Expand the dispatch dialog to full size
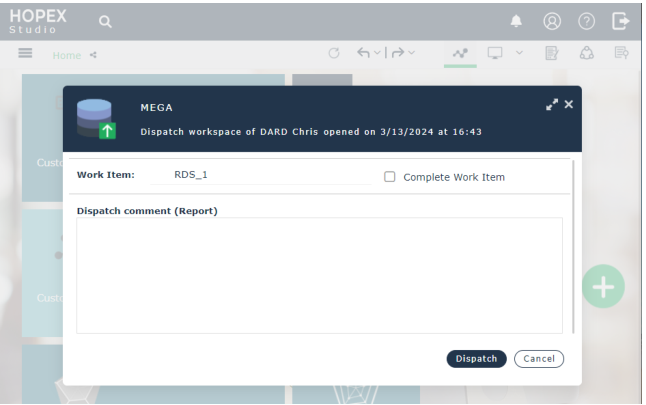The width and height of the screenshot is (646, 405). (x=551, y=104)
